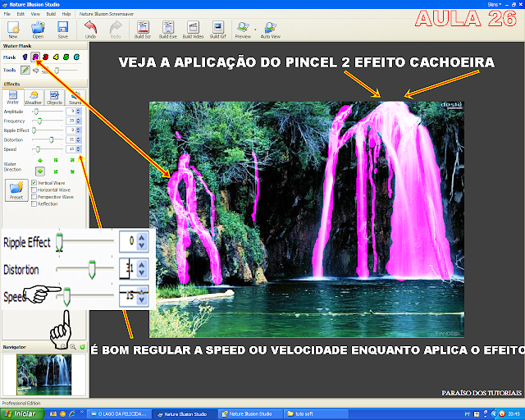This screenshot has width=525, height=420.
Task: Open the View menu
Action: tap(35, 14)
